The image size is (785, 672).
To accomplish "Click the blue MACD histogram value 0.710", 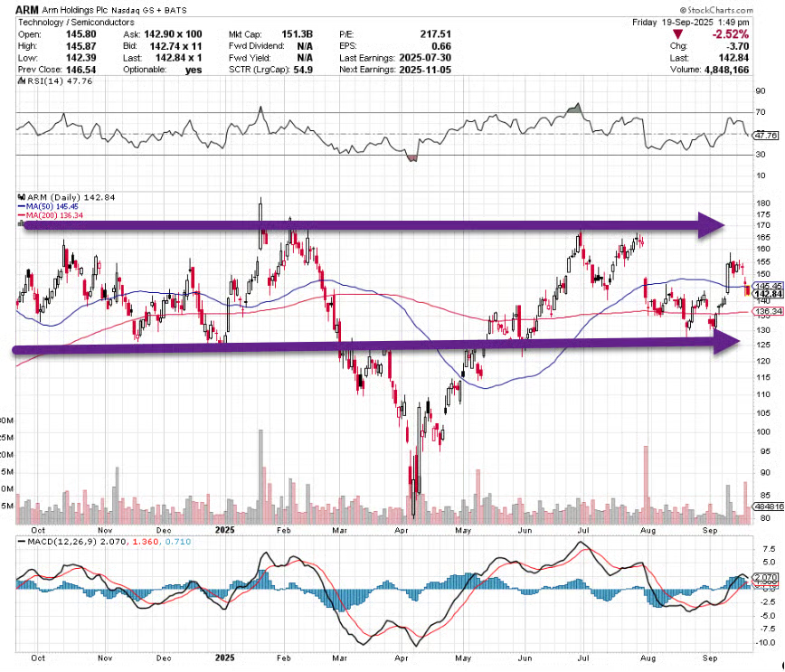I will tap(178, 542).
